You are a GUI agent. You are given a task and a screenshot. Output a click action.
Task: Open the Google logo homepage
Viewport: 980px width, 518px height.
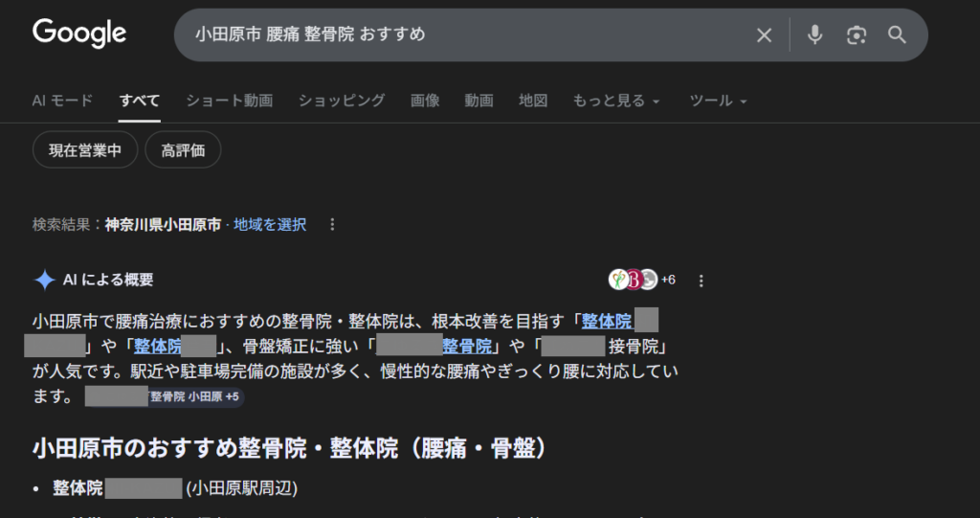79,34
